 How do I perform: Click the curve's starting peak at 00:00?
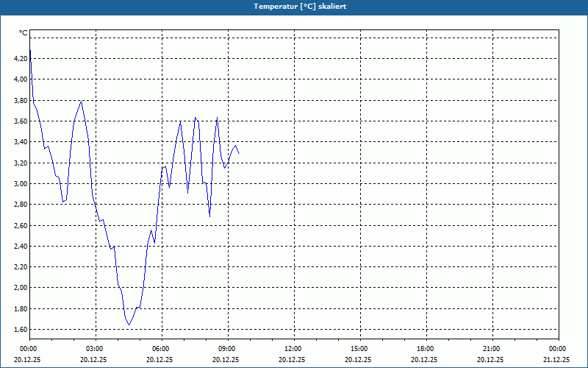pyautogui.click(x=30, y=50)
